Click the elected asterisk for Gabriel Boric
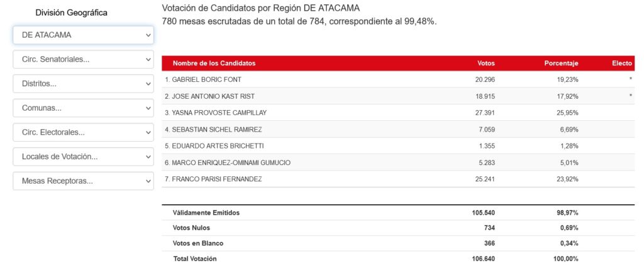644x265 pixels. pos(630,80)
